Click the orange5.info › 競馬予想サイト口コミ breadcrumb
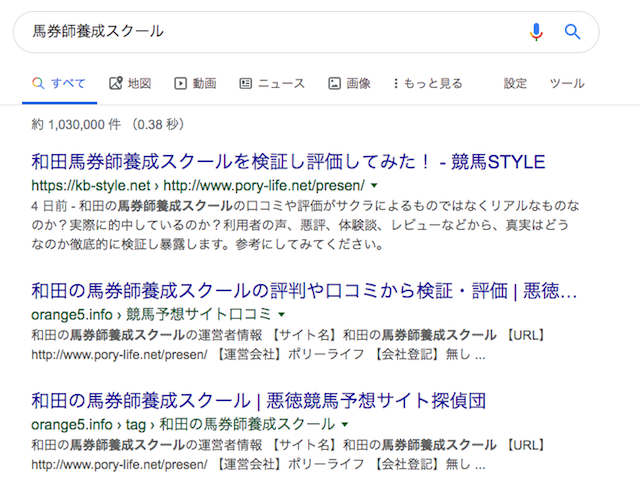This screenshot has height=491, width=640. [x=151, y=315]
